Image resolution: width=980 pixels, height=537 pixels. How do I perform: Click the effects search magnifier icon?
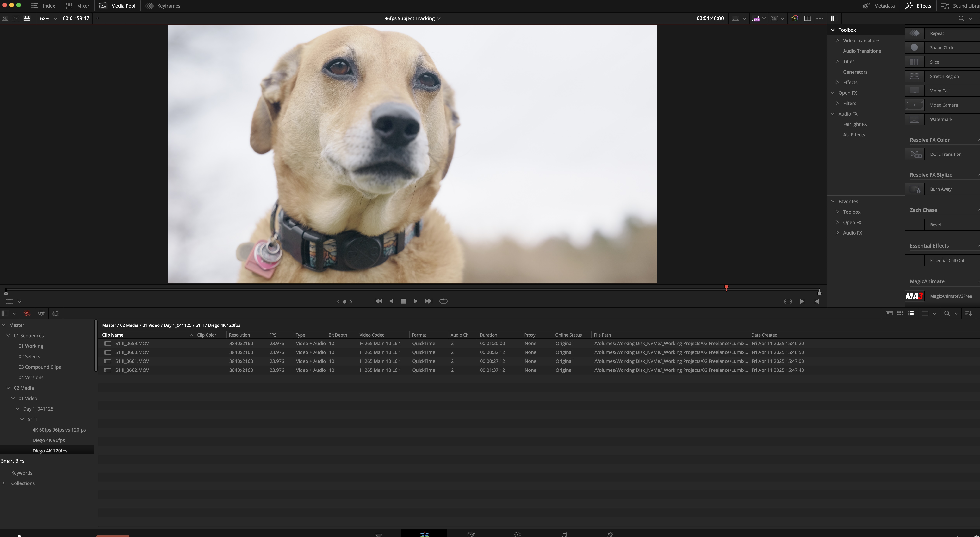pos(961,18)
